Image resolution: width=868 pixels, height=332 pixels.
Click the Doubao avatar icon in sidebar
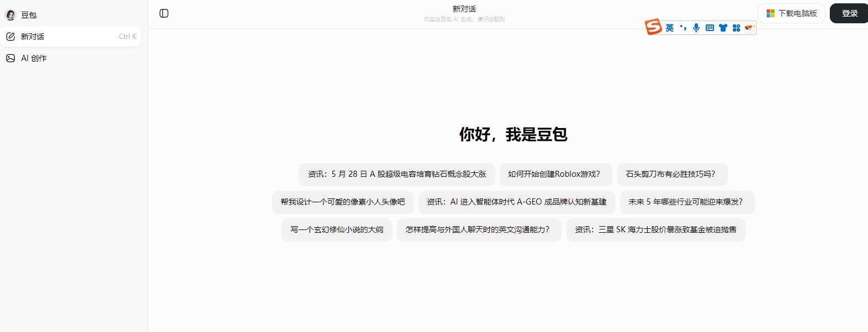(x=11, y=15)
